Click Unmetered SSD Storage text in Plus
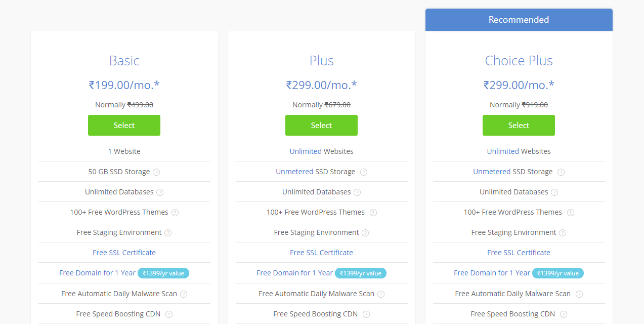Image resolution: width=644 pixels, height=324 pixels. (315, 172)
